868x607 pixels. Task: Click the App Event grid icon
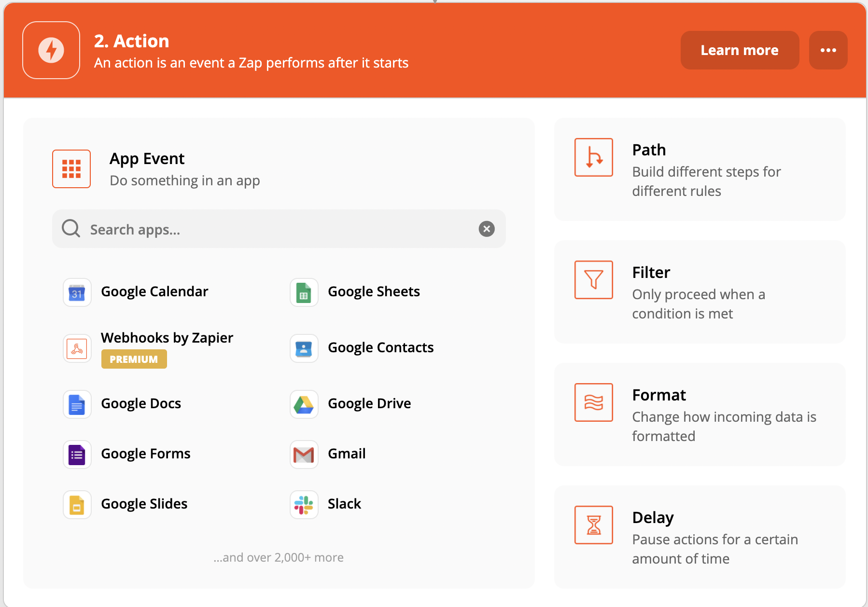(71, 169)
